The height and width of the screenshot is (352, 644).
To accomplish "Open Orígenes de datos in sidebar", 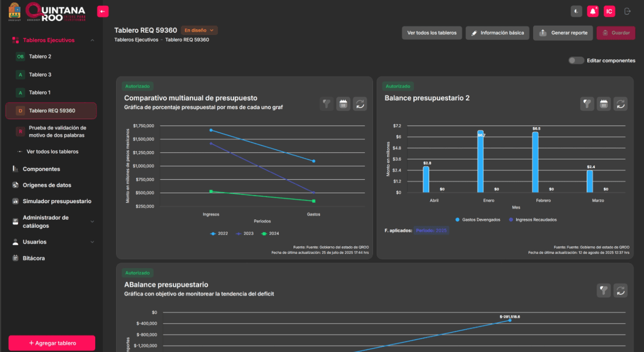I will coord(47,185).
